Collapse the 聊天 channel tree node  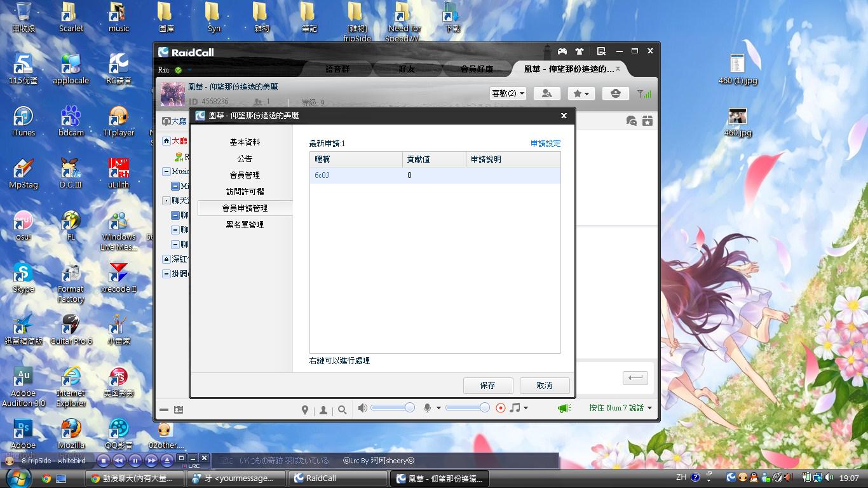point(166,200)
